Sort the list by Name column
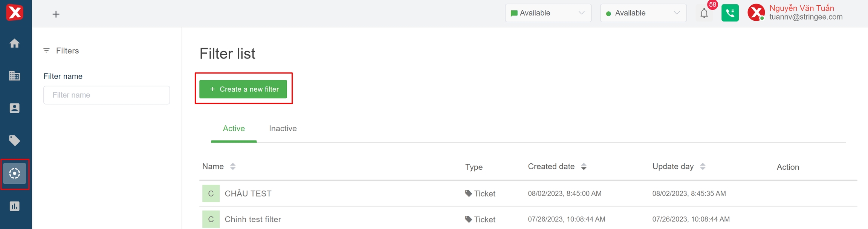Image resolution: width=868 pixels, height=229 pixels. [232, 166]
